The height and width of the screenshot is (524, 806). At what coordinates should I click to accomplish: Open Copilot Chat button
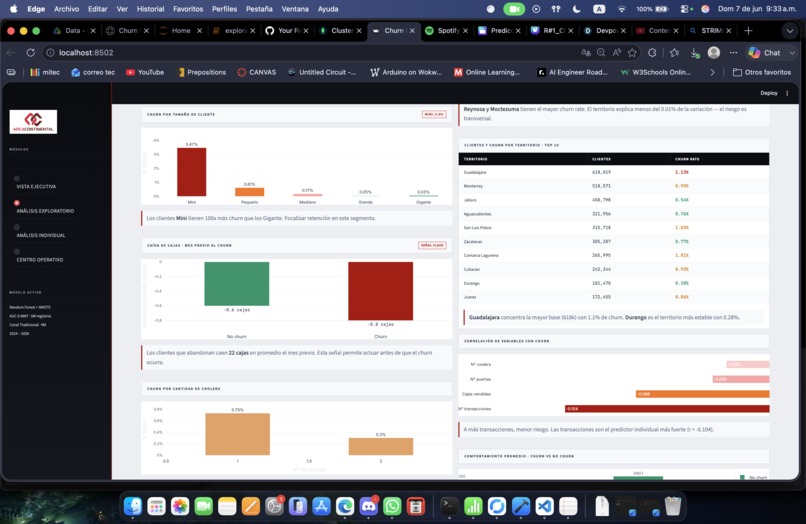point(765,52)
